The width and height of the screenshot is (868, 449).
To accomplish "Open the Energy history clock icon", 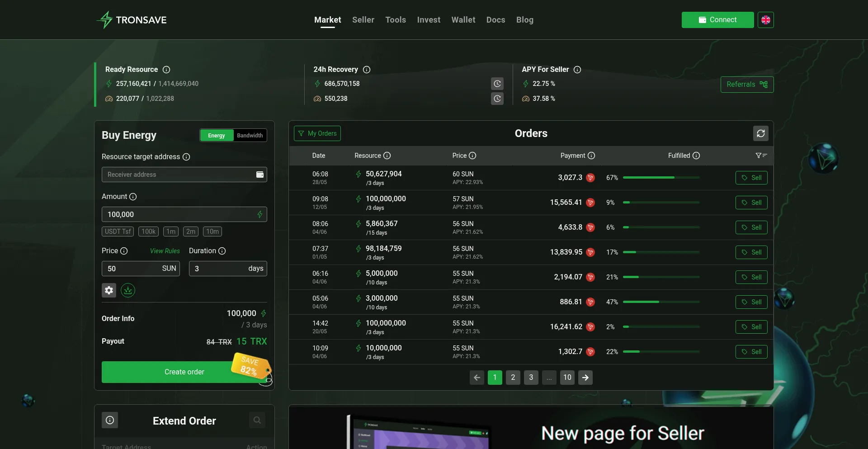I will [x=497, y=84].
